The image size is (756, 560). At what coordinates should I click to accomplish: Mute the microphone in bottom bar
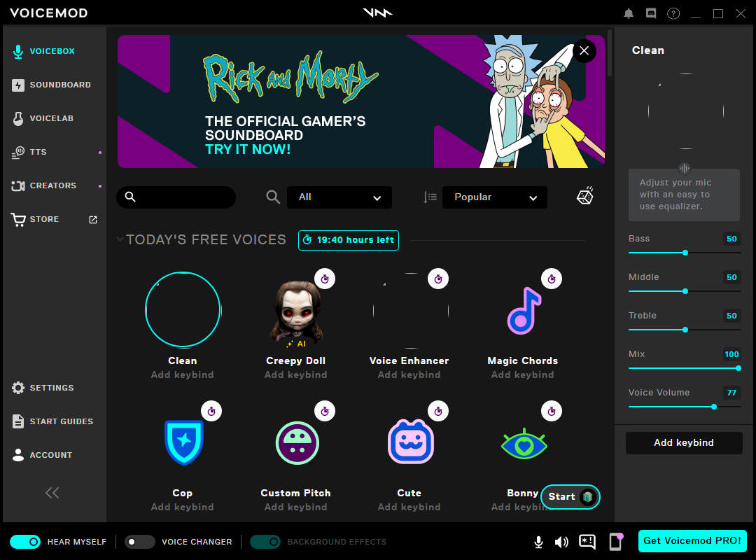[x=538, y=542]
